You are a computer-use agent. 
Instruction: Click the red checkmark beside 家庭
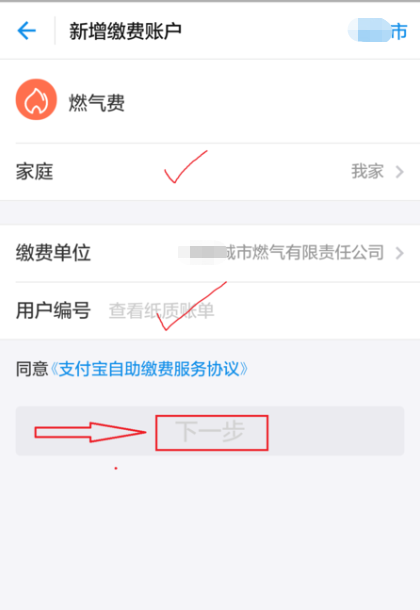pos(186,167)
